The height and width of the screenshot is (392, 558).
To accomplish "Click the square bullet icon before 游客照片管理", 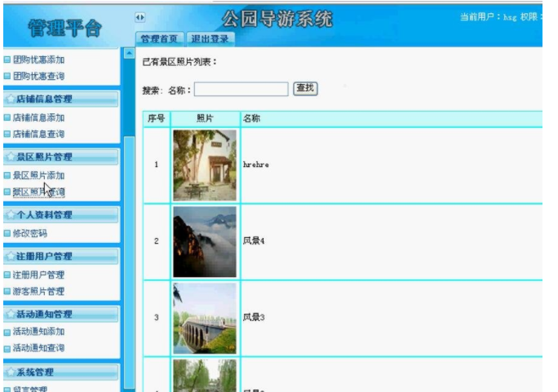I will coord(7,292).
